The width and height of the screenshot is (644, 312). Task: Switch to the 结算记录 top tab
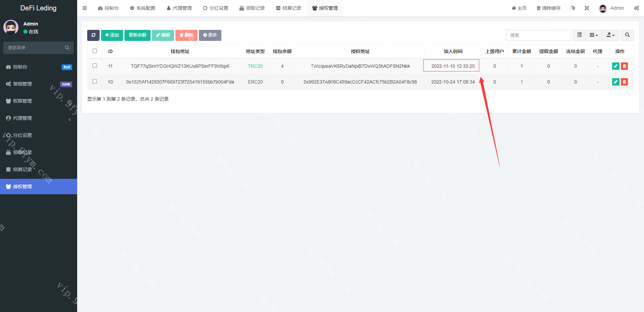288,8
